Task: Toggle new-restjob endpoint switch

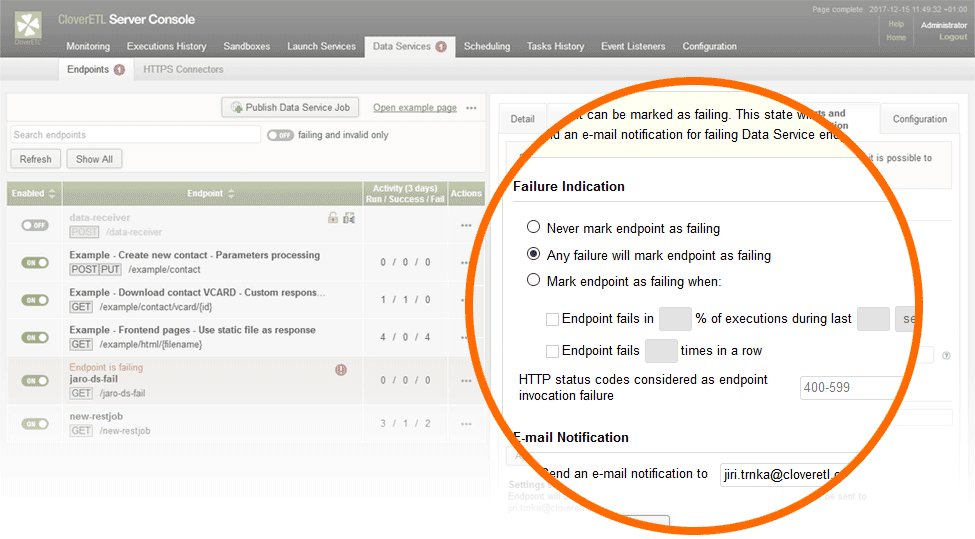Action: 35,424
